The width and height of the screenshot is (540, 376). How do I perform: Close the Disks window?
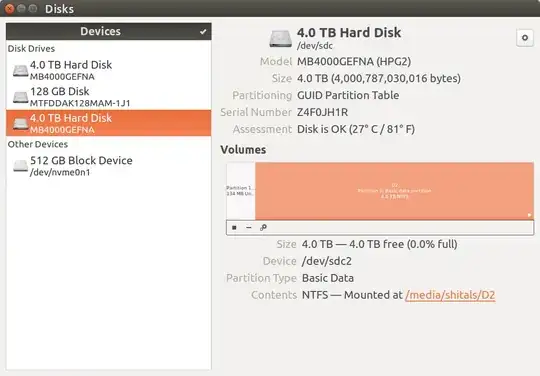tap(9, 9)
